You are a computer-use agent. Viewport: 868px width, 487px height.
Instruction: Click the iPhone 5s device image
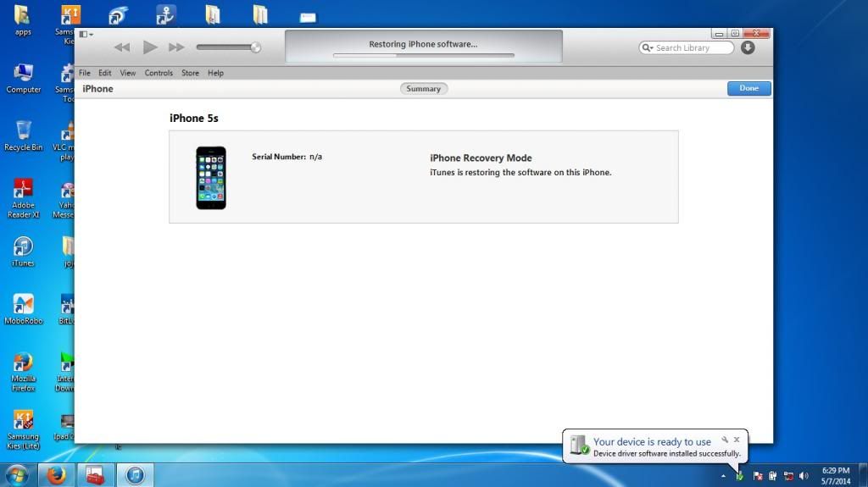tap(211, 178)
